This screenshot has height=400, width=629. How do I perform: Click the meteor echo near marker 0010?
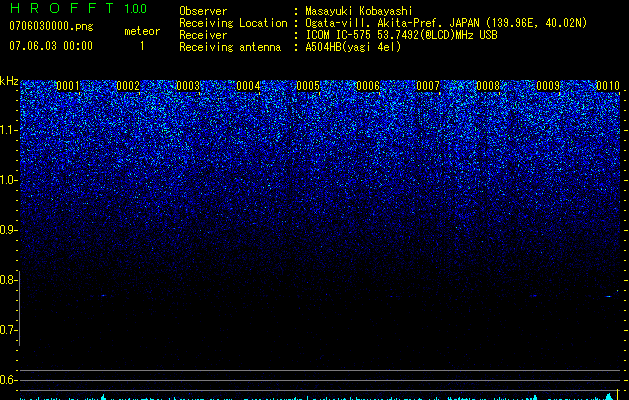click(x=608, y=296)
